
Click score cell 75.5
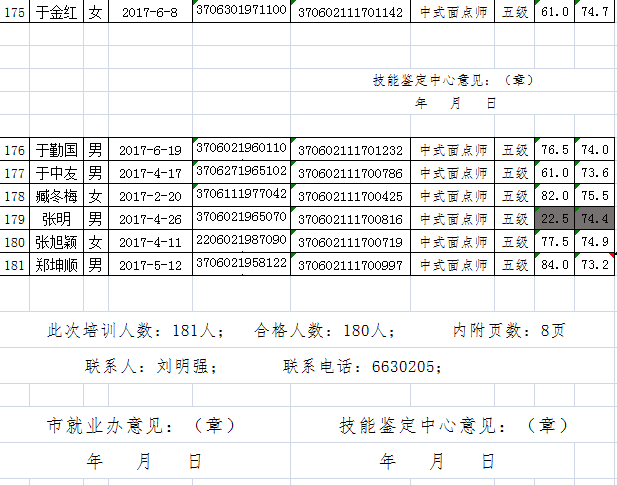[594, 195]
